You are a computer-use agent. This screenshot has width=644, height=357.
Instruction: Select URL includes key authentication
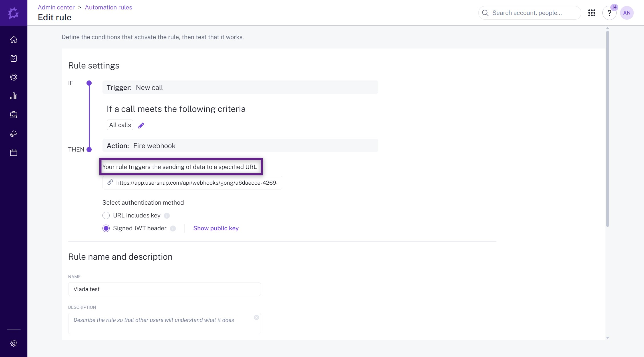coord(106,215)
